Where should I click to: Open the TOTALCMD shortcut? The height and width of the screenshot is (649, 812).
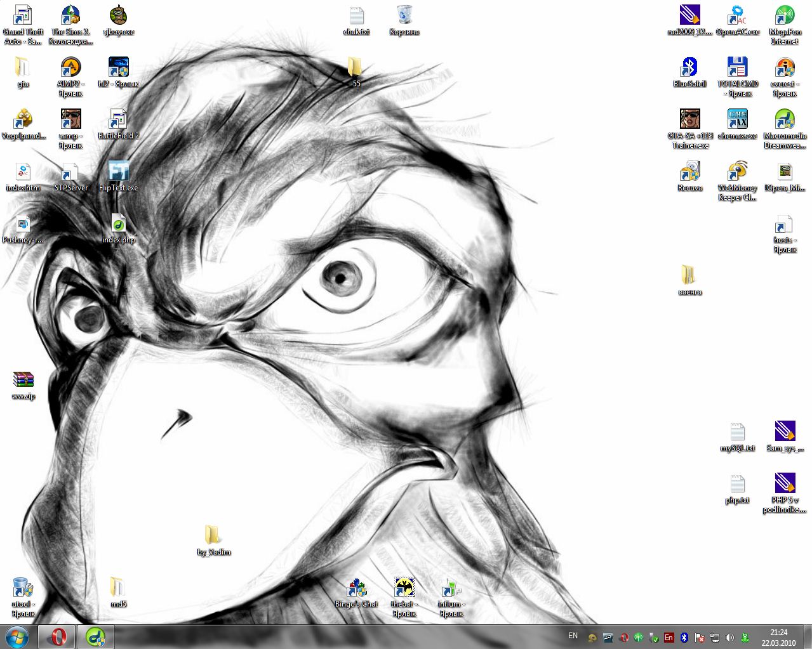[737, 67]
